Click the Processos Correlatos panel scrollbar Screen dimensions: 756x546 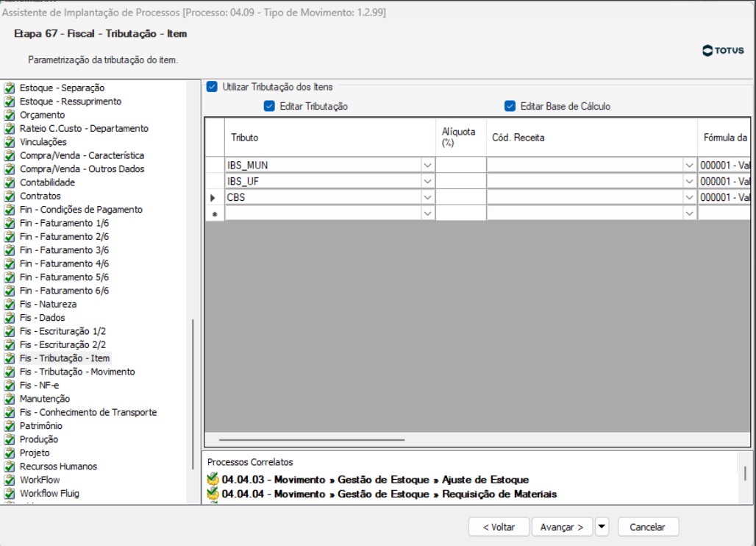(745, 472)
